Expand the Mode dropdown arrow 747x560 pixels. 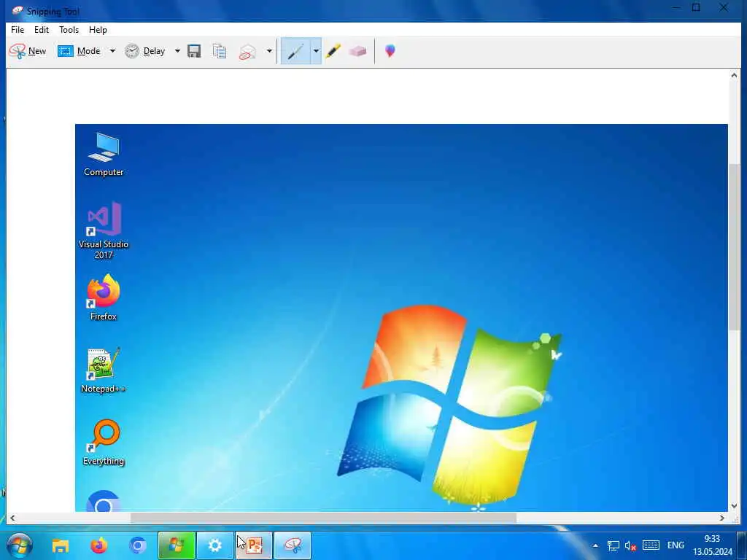(x=112, y=51)
